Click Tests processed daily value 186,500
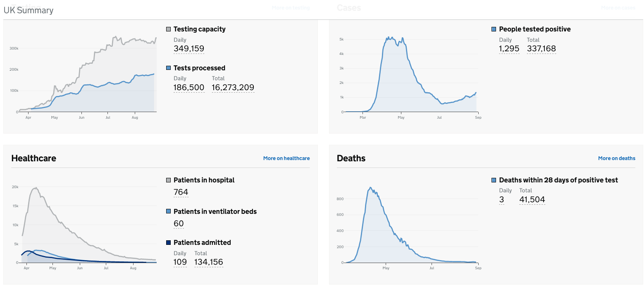 tap(189, 87)
